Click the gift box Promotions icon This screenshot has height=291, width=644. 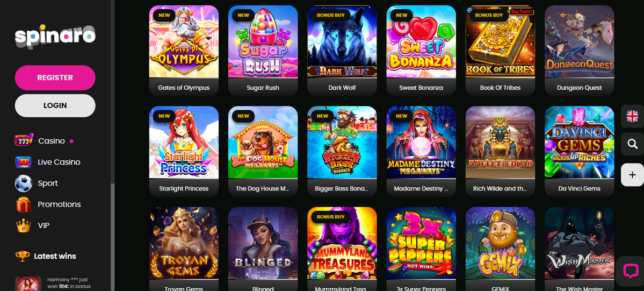point(24,204)
